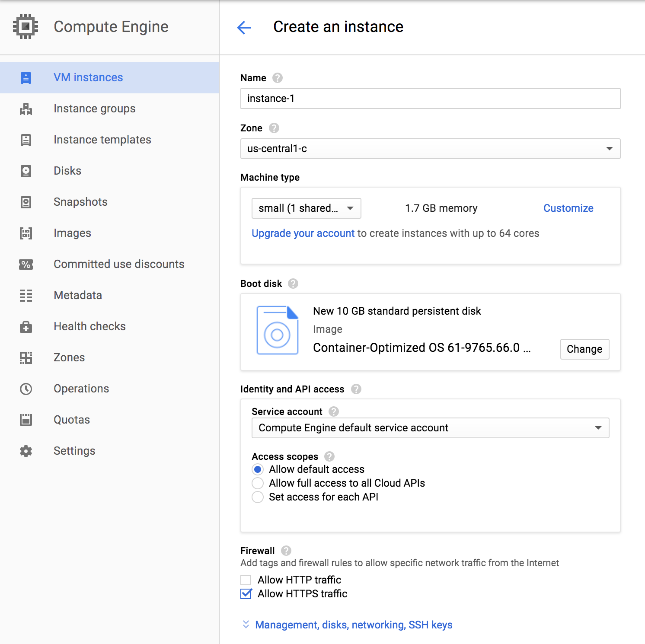
Task: Click the Instance groups sidebar icon
Action: coord(26,109)
